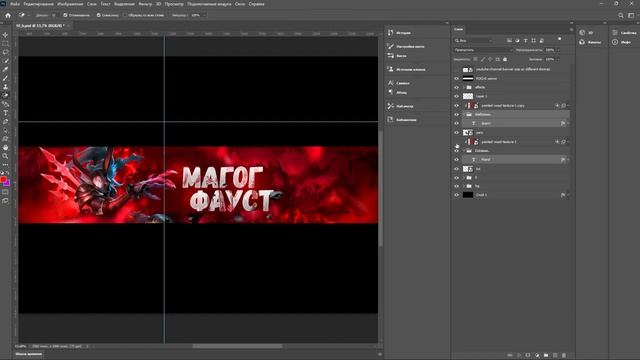The height and width of the screenshot is (360, 640).
Task: Open the Библиотеки panel
Action: pyautogui.click(x=402, y=120)
